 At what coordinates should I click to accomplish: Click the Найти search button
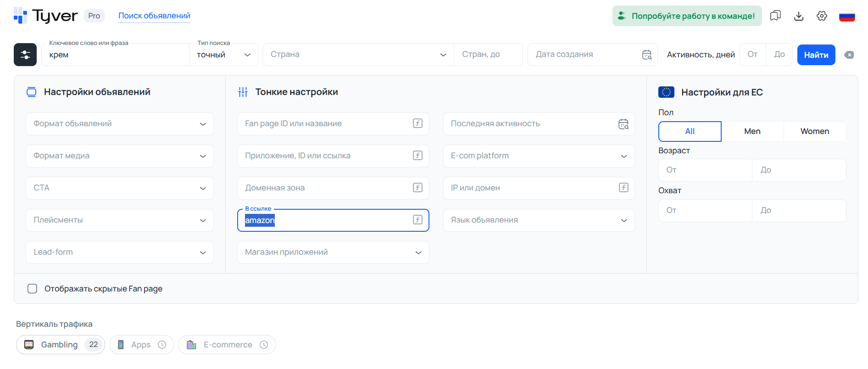coord(816,55)
